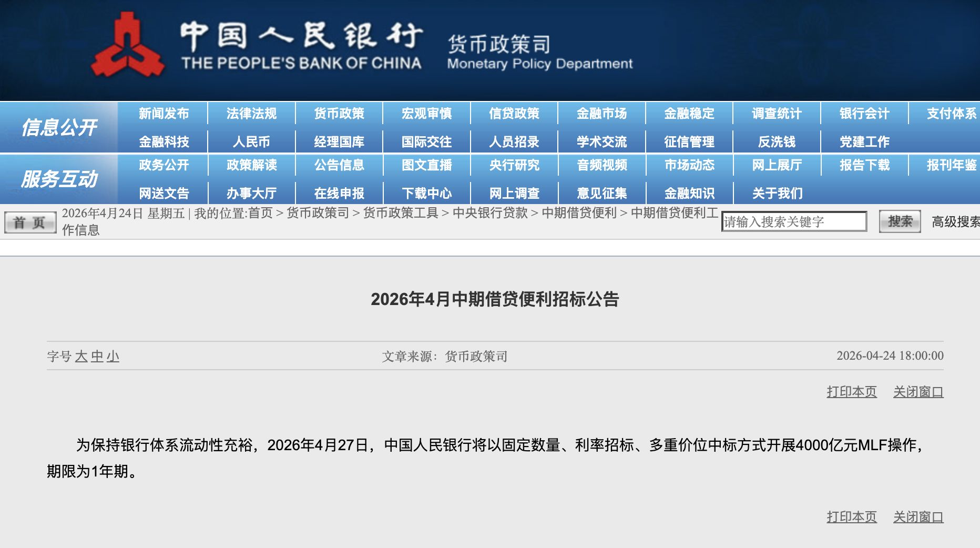Click the 打印本页 print link

[x=851, y=391]
